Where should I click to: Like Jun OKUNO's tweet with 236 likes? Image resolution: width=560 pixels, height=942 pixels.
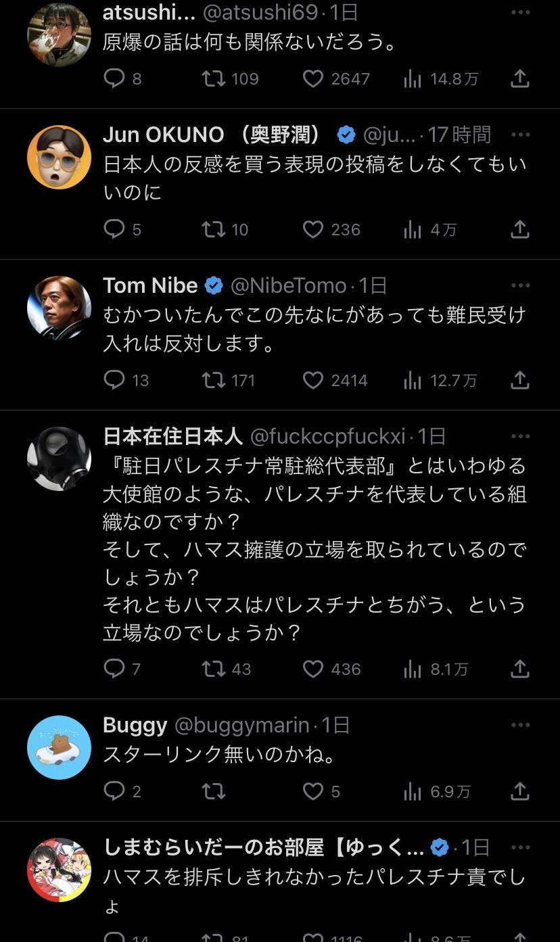coord(331,230)
